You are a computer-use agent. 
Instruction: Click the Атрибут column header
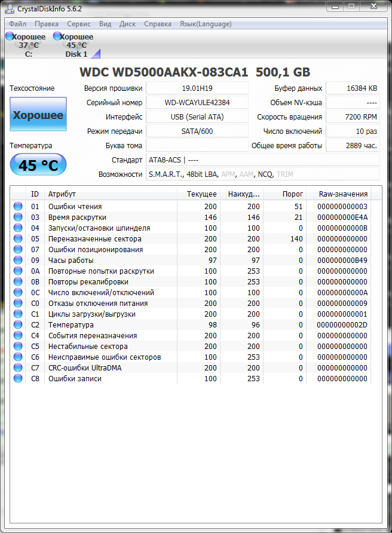point(110,194)
